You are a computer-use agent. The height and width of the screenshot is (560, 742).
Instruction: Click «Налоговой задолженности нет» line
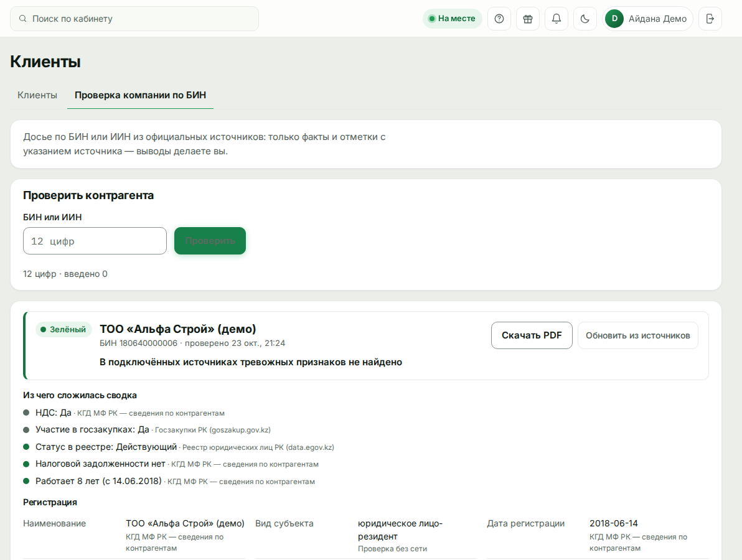coord(100,464)
